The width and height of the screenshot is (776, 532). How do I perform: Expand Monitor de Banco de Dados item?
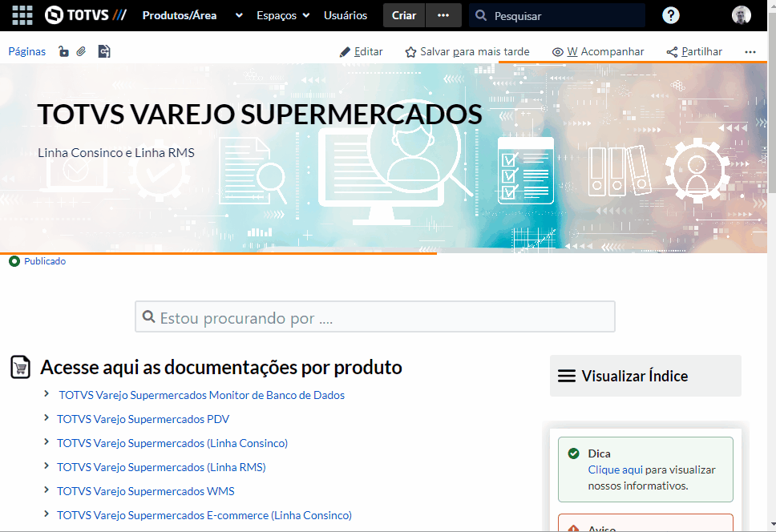(x=46, y=393)
